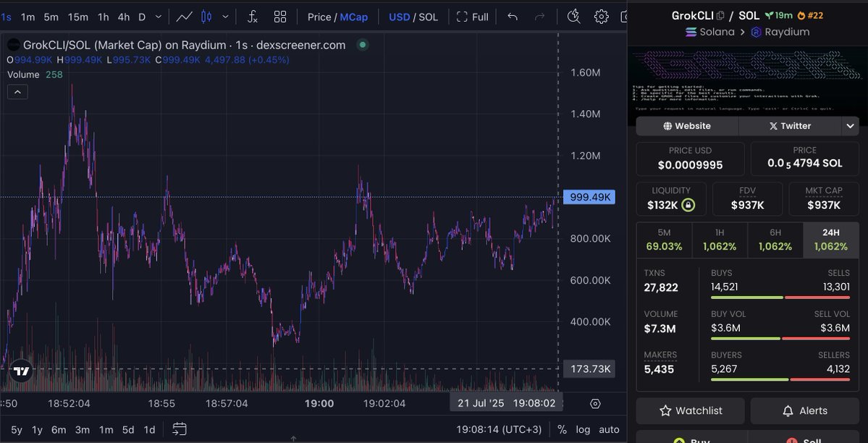Image resolution: width=868 pixels, height=443 pixels.
Task: Toggle log scale mode
Action: 583,430
